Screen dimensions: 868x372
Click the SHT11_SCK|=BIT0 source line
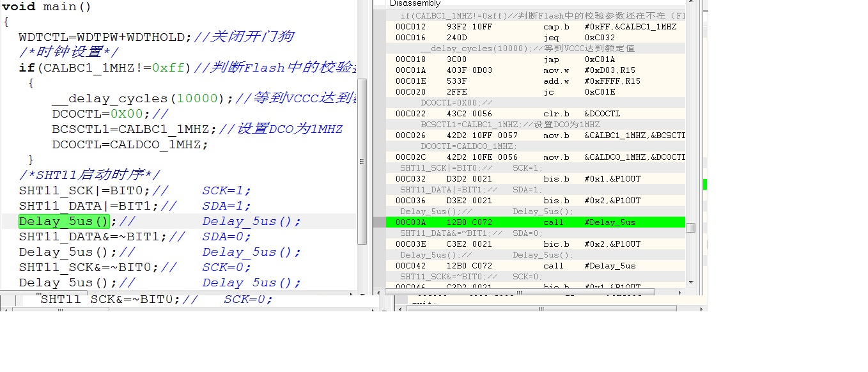(136, 190)
